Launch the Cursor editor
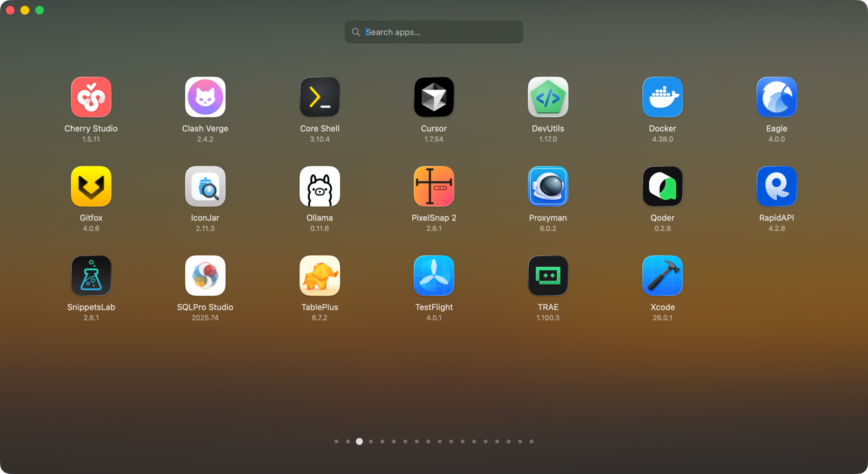The image size is (868, 474). (434, 97)
